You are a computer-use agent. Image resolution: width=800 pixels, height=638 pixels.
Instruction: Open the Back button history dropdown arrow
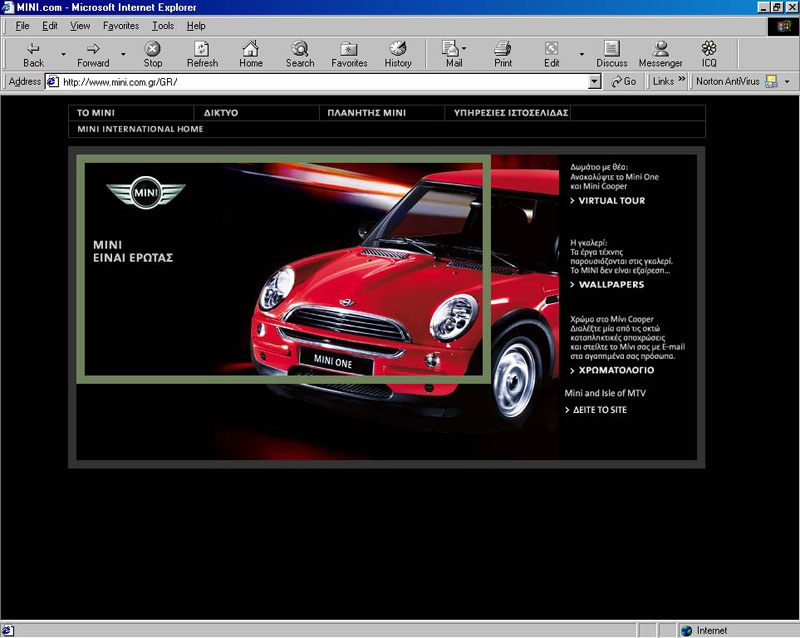click(x=63, y=54)
